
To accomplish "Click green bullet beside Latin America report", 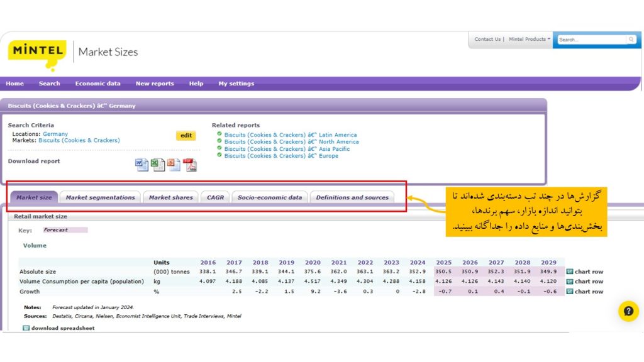I will pos(219,134).
